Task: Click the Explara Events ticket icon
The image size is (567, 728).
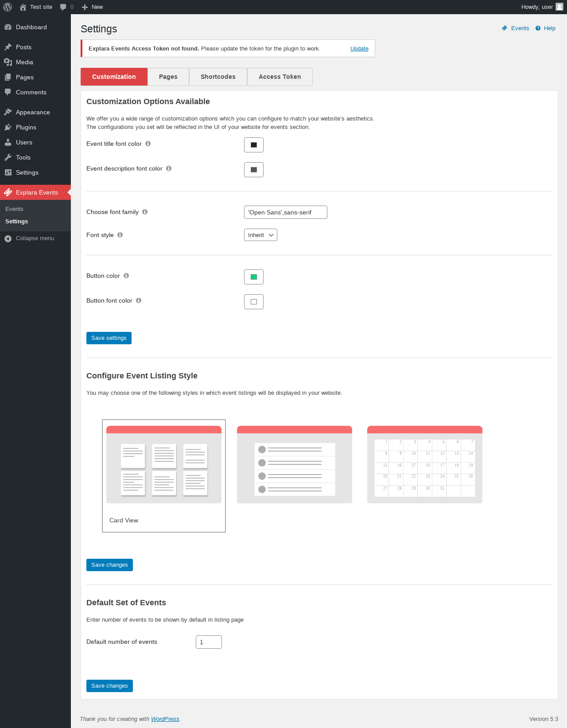Action: pos(8,192)
